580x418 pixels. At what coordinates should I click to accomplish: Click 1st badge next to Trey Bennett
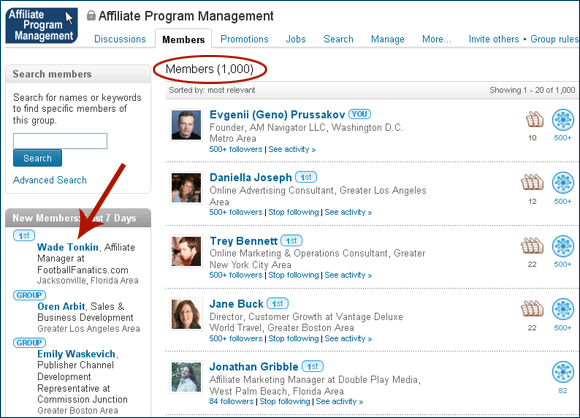291,240
